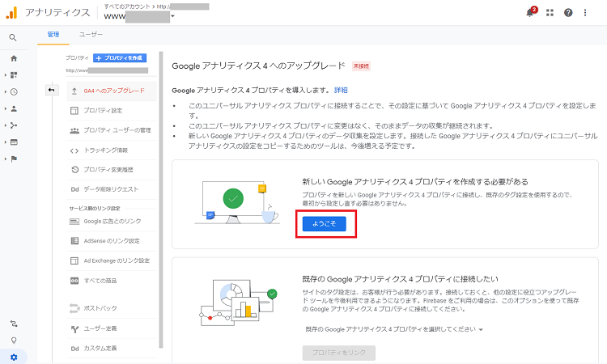This screenshot has width=607, height=364.
Task: Expand Behavior section arrow in sidebar
Action: tap(6, 142)
